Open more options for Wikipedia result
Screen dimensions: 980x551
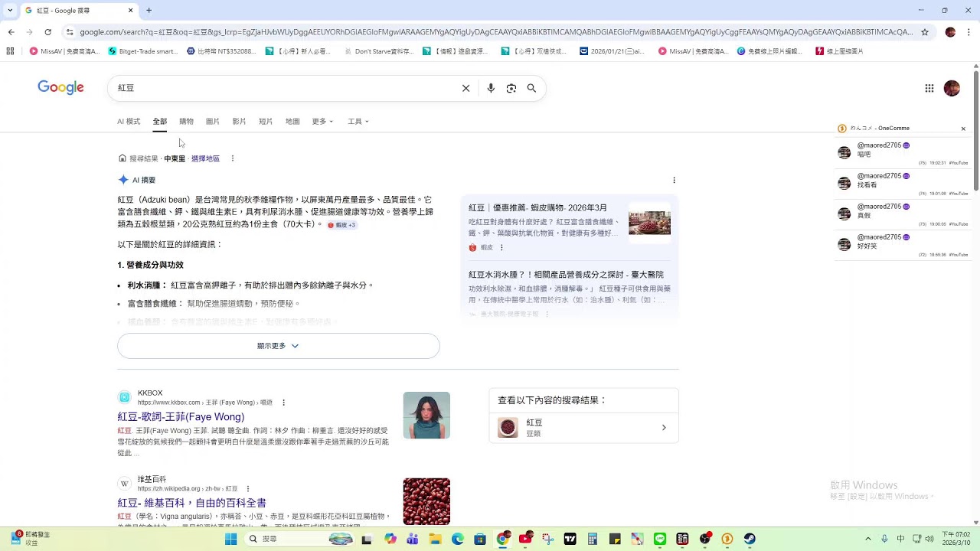247,489
